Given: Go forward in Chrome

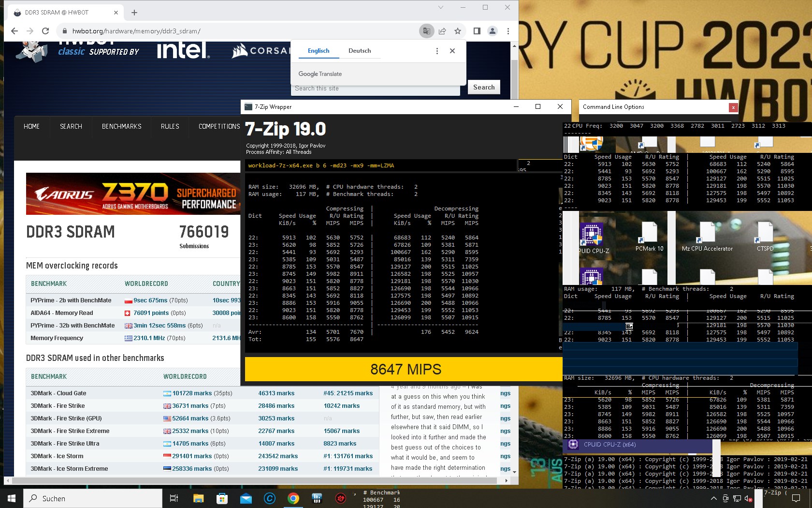Looking at the screenshot, I should 30,31.
